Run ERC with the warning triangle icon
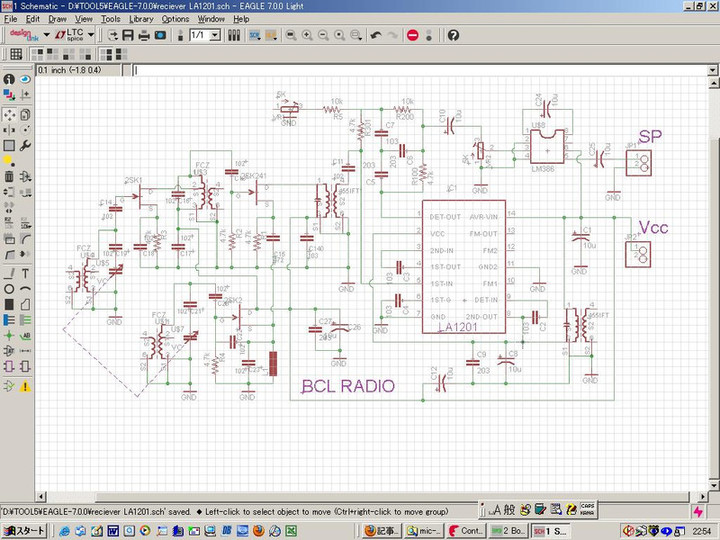 [x=25, y=386]
